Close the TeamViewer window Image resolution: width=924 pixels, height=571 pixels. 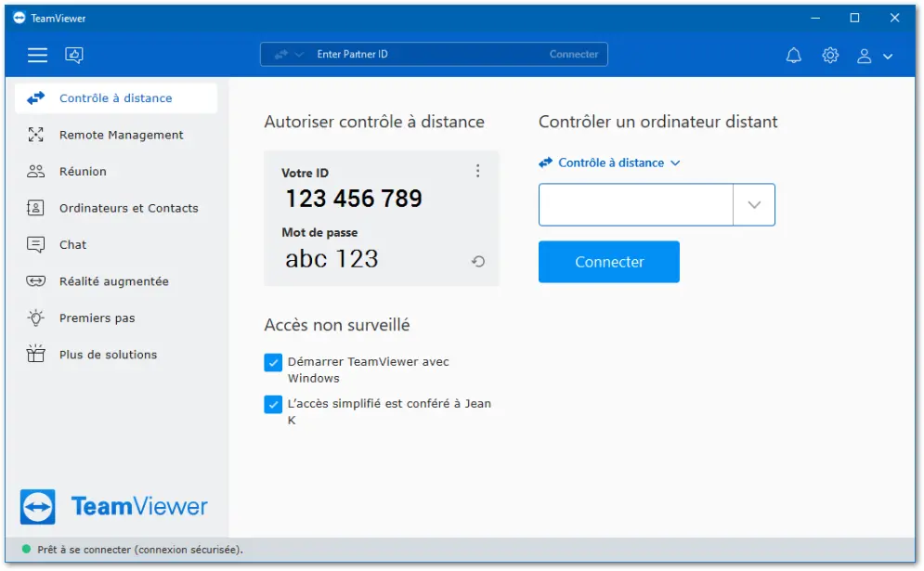894,19
